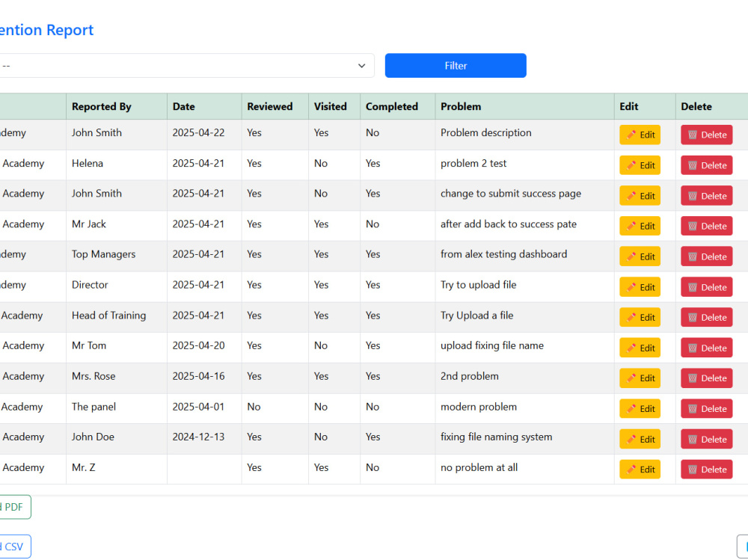Image resolution: width=748 pixels, height=560 pixels.
Task: Select the 'modern problem' table cell
Action: pos(524,407)
